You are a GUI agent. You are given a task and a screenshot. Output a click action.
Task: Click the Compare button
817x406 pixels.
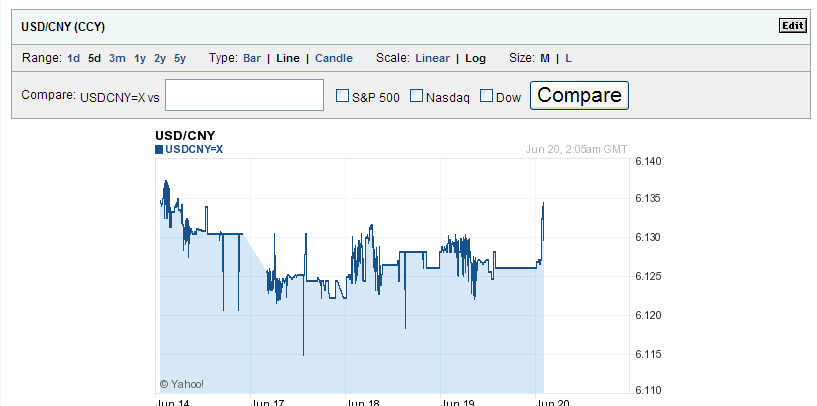pos(579,95)
